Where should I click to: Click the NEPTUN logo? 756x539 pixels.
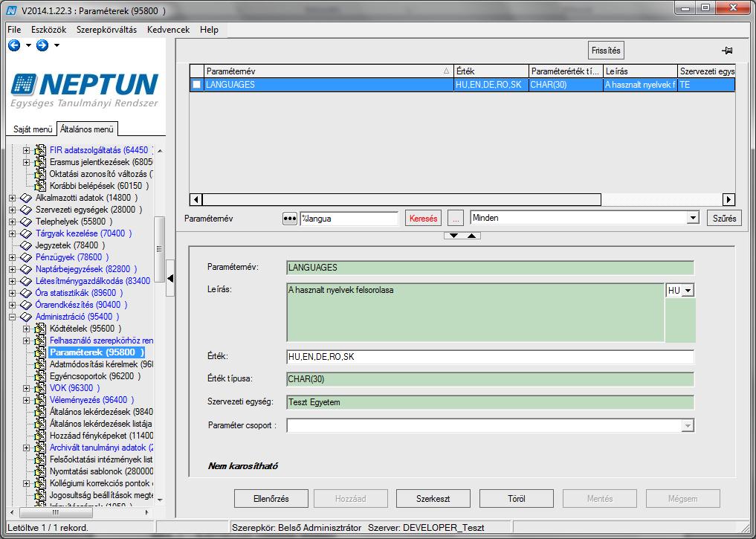tap(85, 90)
